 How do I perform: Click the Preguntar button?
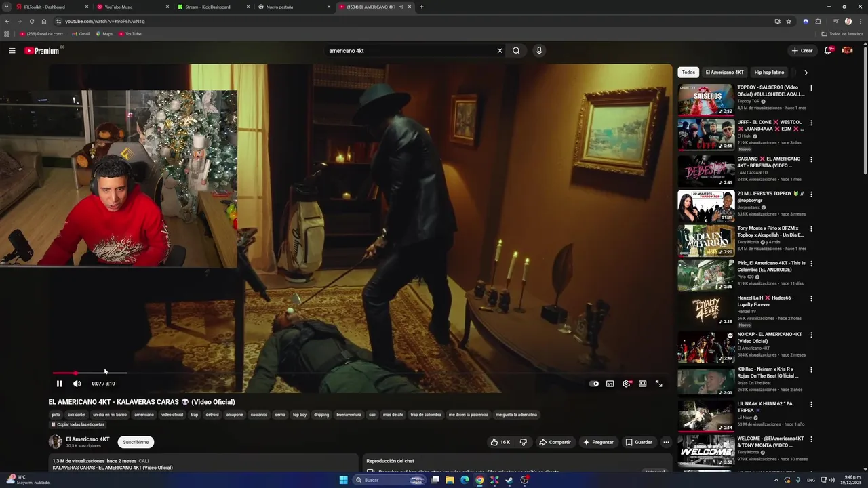[598, 442]
